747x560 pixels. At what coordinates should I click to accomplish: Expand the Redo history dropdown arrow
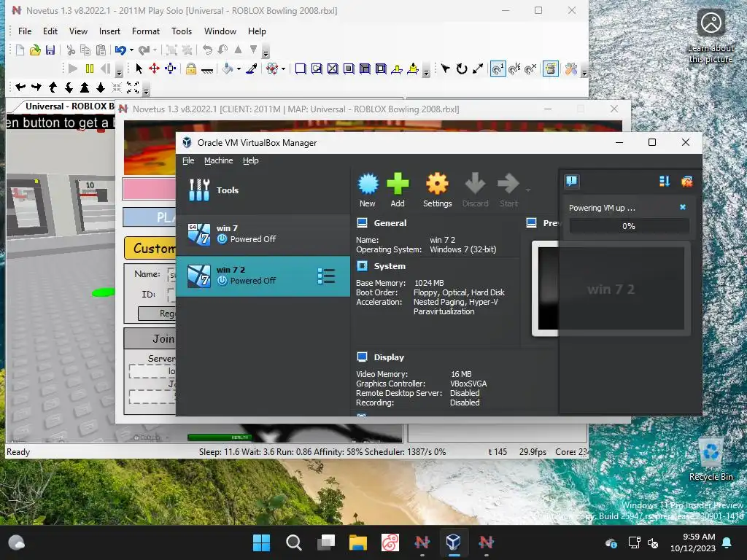coord(155,50)
